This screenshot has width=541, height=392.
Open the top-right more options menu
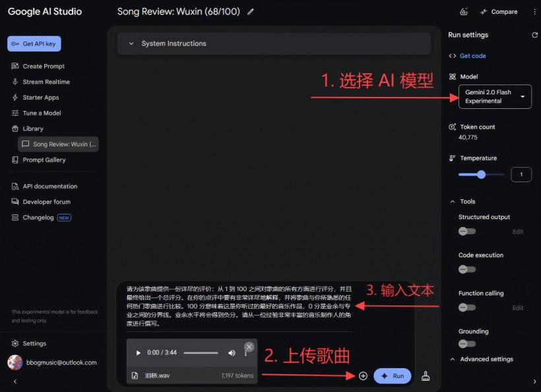point(534,12)
